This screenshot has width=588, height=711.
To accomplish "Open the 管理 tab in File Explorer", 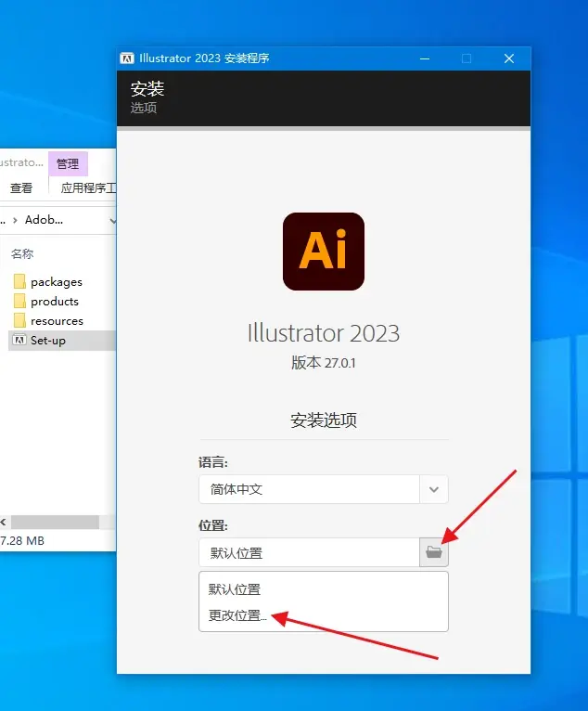I will pos(68,163).
